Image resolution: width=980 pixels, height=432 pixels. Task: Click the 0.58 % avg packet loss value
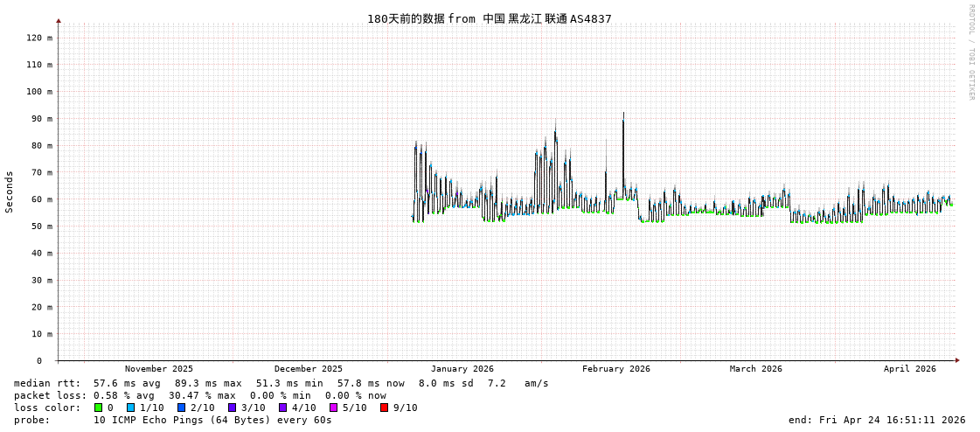pyautogui.click(x=127, y=395)
